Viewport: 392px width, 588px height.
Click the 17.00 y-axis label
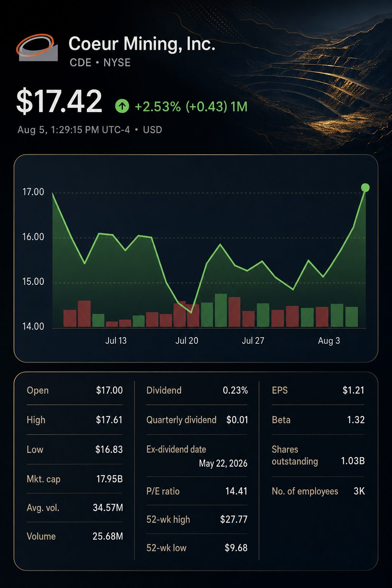[x=33, y=192]
